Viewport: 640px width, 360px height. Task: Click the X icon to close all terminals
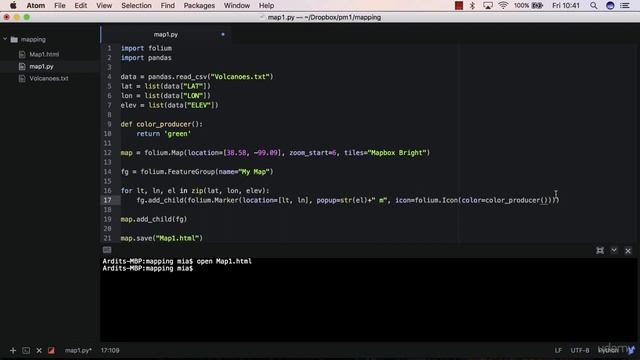coord(39,351)
